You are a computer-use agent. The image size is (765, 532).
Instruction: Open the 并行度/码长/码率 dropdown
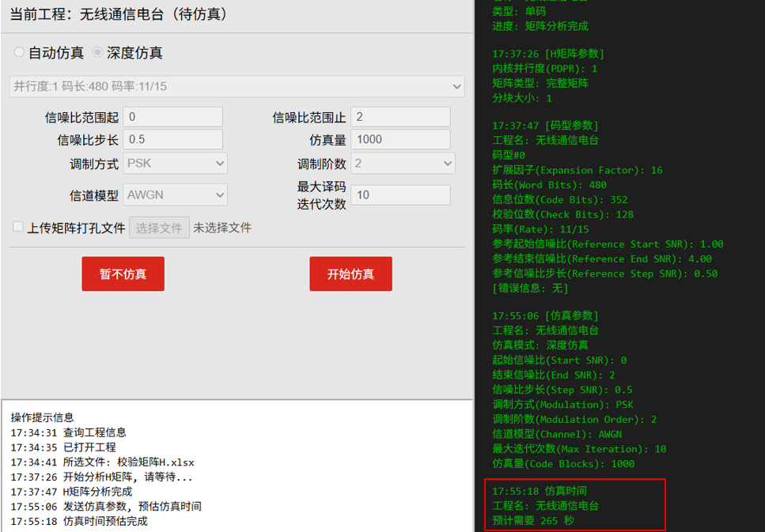(237, 86)
